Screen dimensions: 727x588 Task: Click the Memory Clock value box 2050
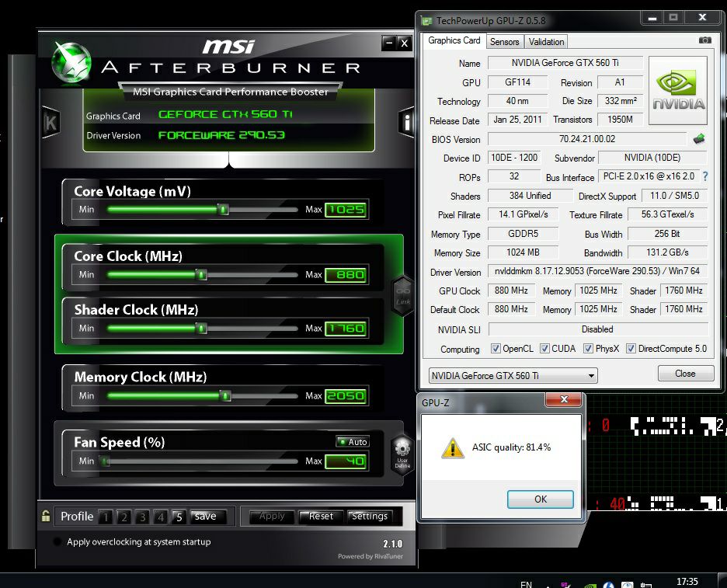346,396
